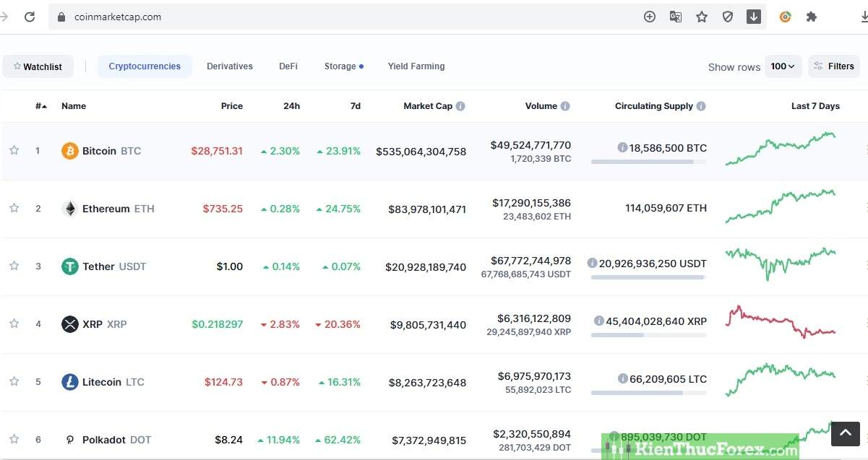The width and height of the screenshot is (868, 460).
Task: Click the XRP logo icon
Action: click(69, 324)
